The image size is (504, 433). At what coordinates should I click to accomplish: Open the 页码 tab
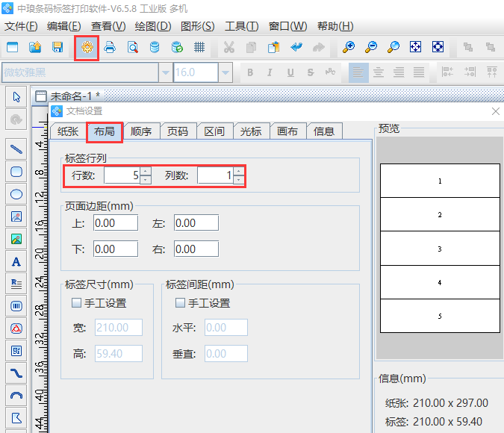178,131
